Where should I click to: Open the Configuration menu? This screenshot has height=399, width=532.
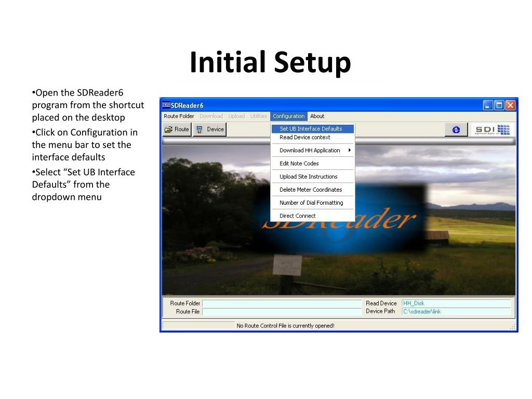[x=289, y=116]
